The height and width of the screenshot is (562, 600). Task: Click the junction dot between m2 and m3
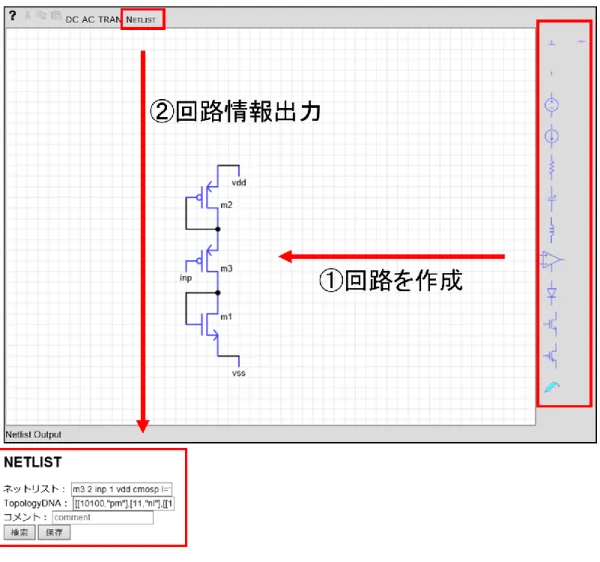coord(218,229)
